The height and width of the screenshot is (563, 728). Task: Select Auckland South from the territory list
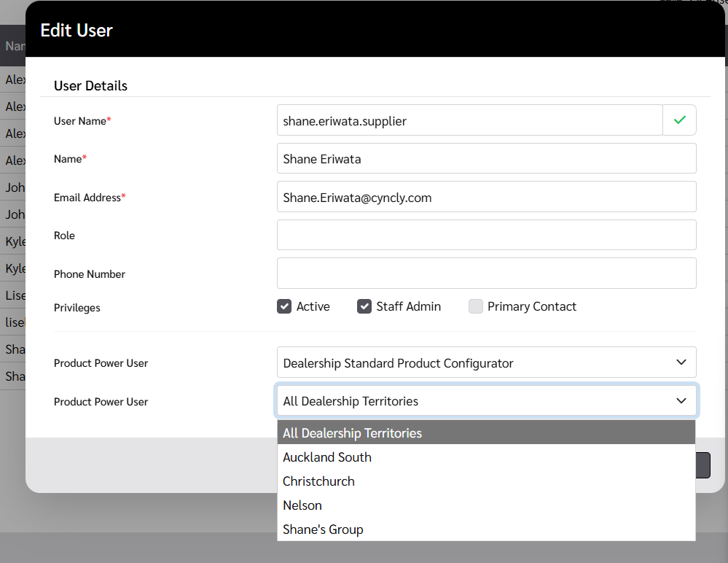327,457
